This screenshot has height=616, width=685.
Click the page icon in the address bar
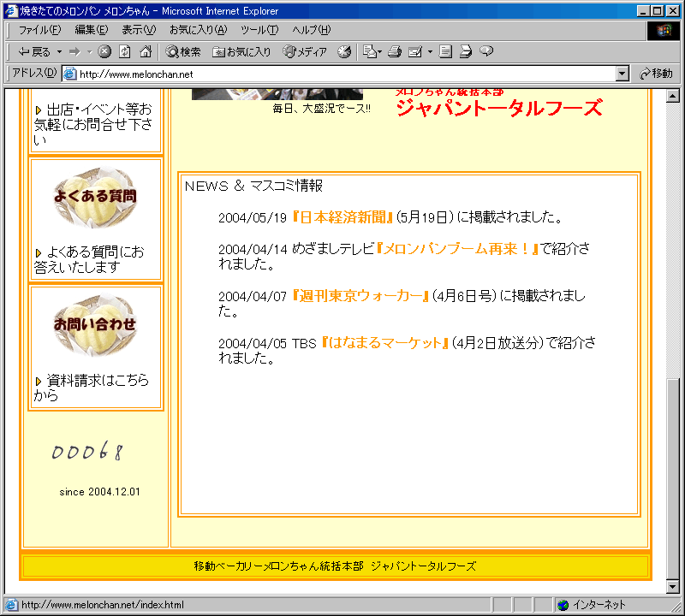coord(70,74)
